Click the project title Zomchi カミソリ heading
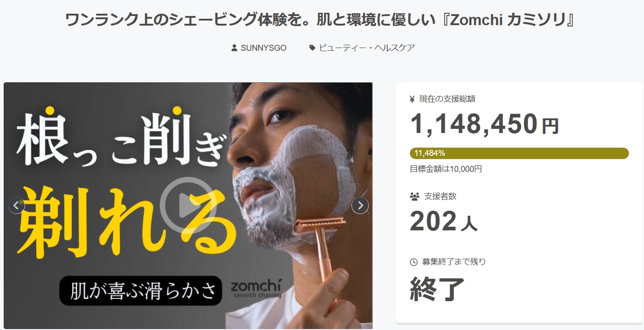The width and height of the screenshot is (644, 330). click(x=320, y=20)
